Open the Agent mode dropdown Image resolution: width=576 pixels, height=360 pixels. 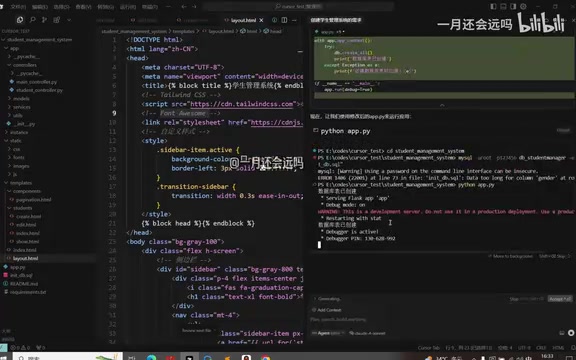click(x=328, y=333)
